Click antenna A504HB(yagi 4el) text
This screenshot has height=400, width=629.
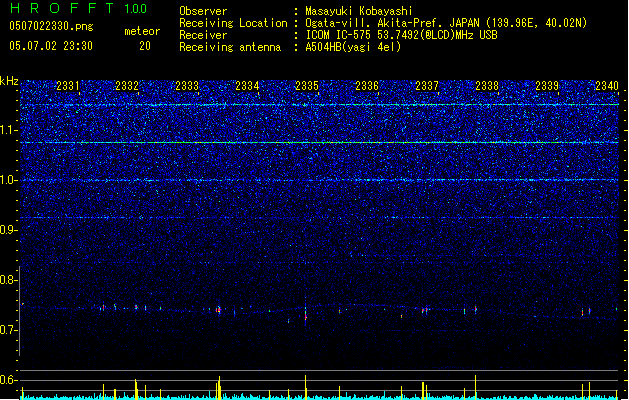(x=353, y=47)
